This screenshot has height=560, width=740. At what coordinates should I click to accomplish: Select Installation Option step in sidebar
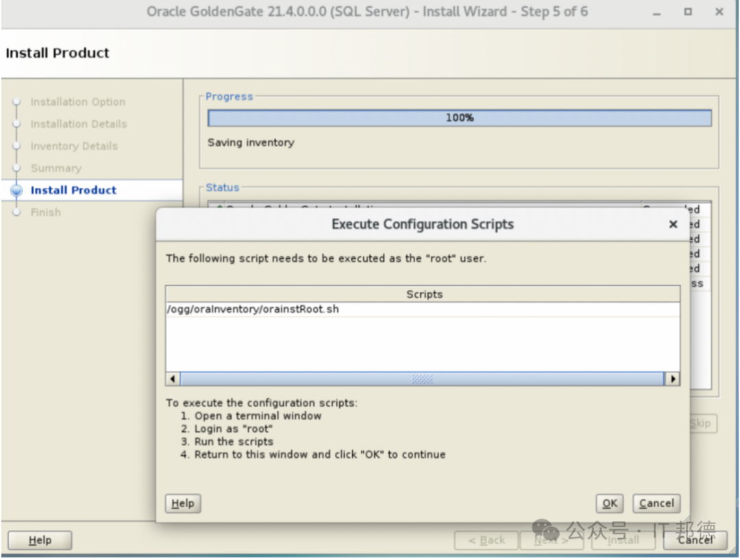[77, 102]
